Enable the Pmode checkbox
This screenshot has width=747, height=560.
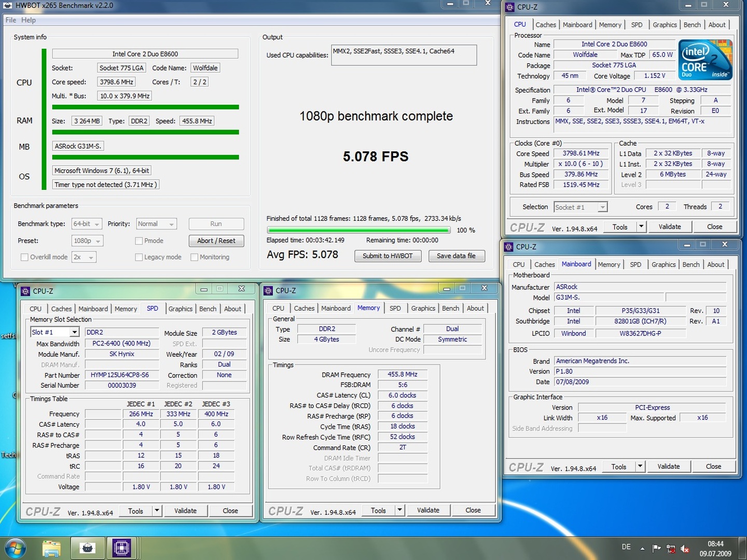(139, 241)
